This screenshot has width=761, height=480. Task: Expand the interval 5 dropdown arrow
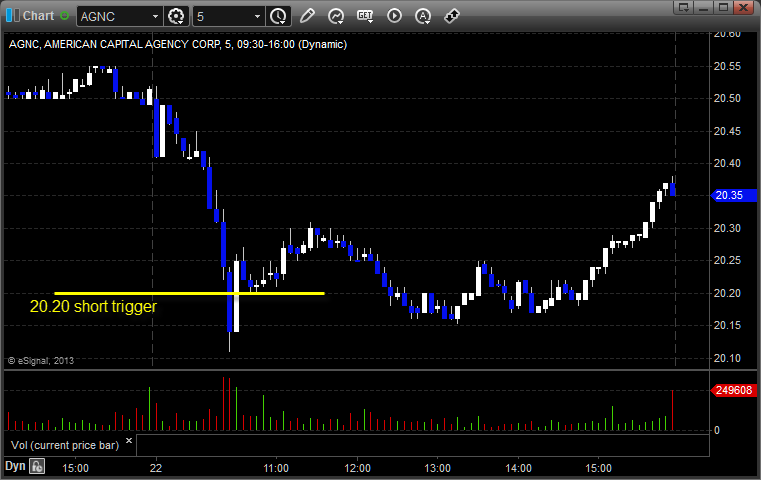[x=258, y=17]
